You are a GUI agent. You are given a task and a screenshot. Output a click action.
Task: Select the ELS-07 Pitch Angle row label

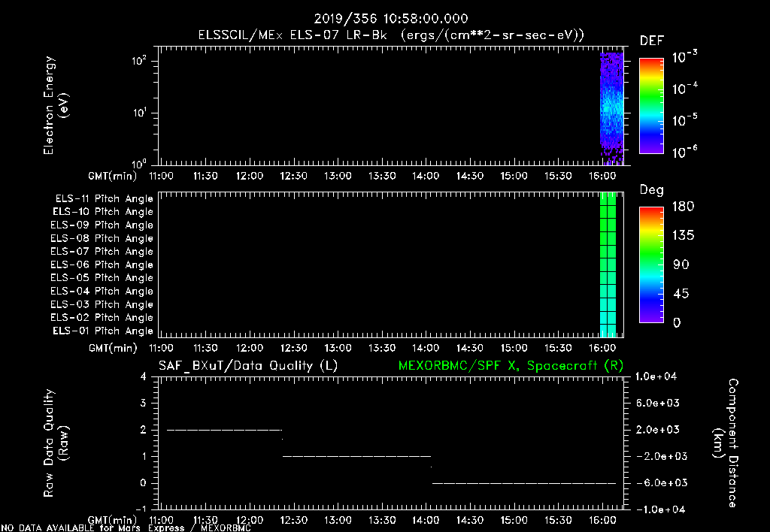(x=102, y=251)
